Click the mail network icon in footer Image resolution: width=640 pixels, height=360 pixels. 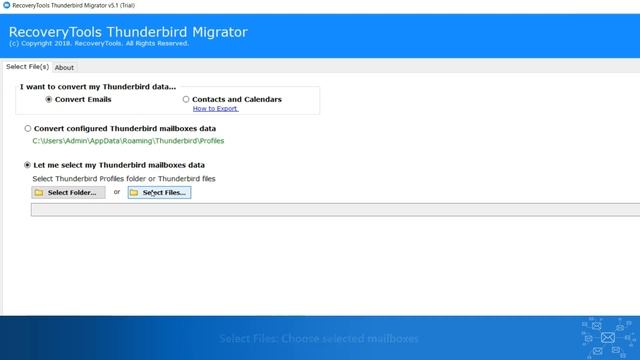pyautogui.click(x=608, y=338)
